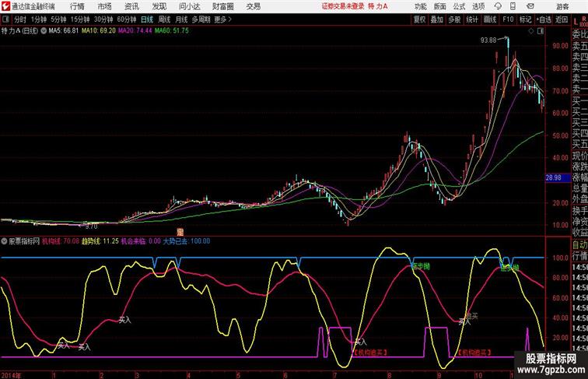Viewport: 588px width, 379px height.
Task: Click the 机会来临: 0.00 indicator label
Action: pos(141,241)
